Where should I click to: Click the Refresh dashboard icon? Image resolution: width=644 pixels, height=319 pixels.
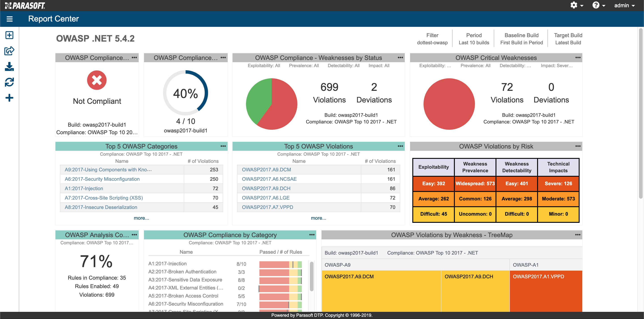(x=9, y=82)
